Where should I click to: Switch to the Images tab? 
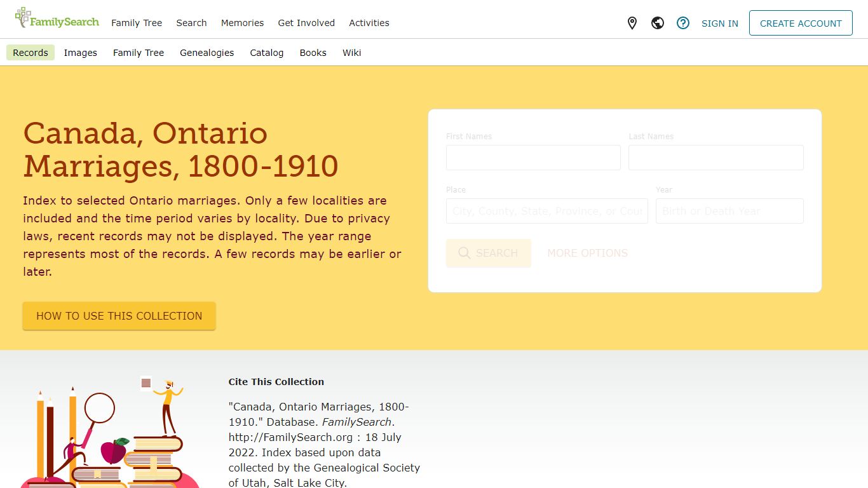point(81,53)
